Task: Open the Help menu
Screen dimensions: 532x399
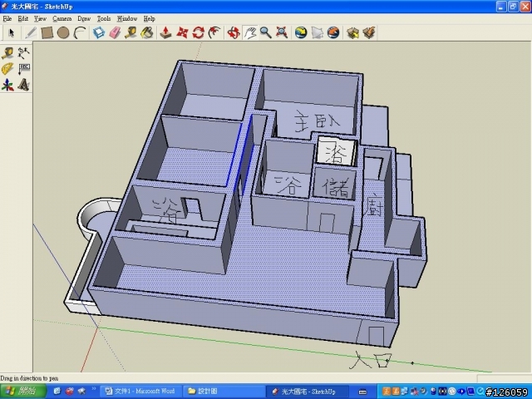Action: (x=150, y=18)
